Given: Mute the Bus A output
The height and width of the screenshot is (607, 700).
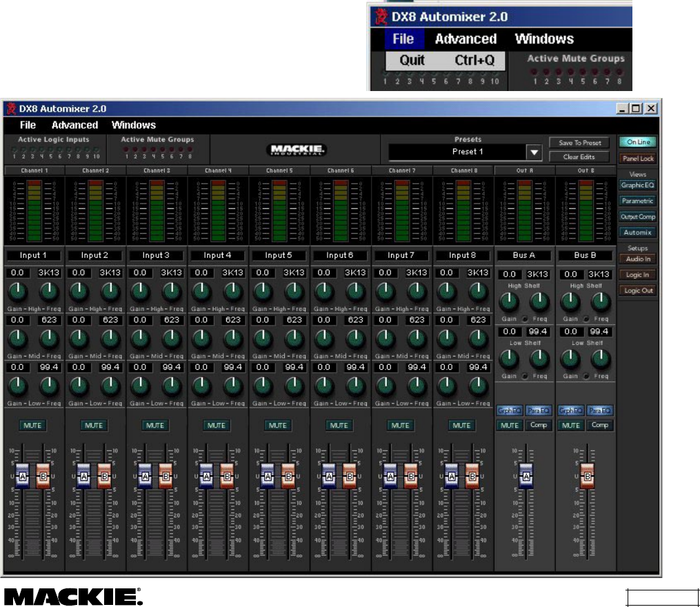Looking at the screenshot, I should (510, 425).
